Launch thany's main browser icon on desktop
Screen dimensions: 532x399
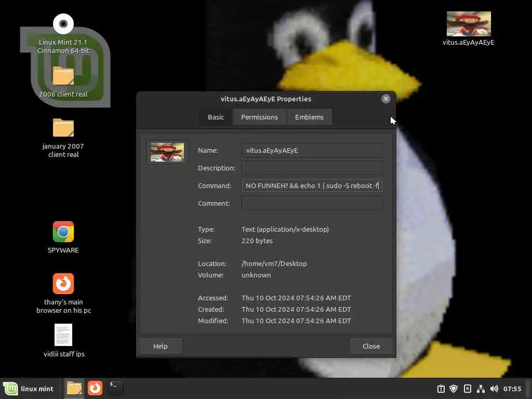pos(63,284)
